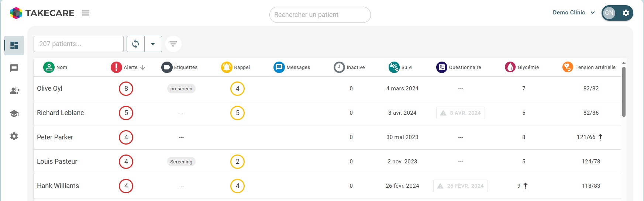Click the patient table vertical scrollbar
Viewport: 644px width, 201px height.
click(x=624, y=92)
